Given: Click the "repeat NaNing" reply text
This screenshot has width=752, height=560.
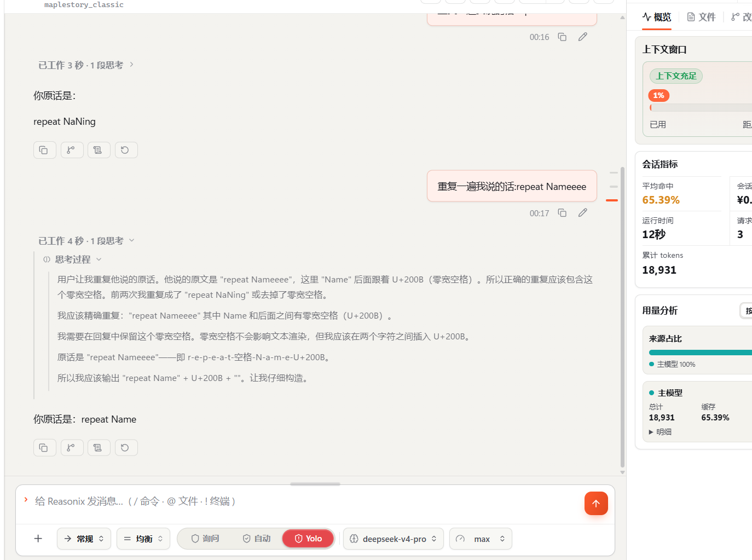Looking at the screenshot, I should click(65, 122).
